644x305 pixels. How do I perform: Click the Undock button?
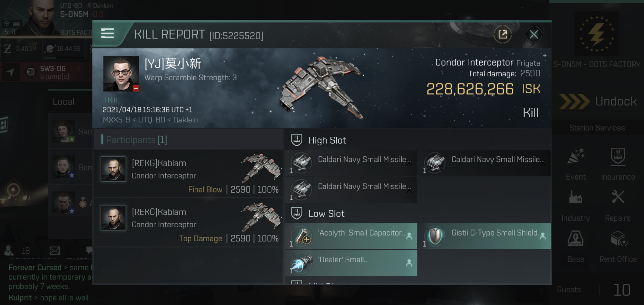(597, 101)
